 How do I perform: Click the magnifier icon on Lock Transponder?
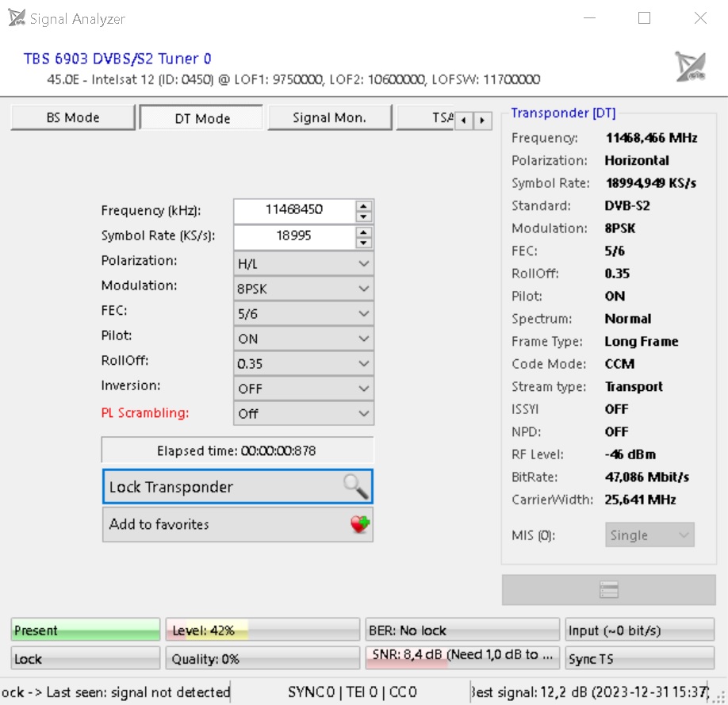356,486
